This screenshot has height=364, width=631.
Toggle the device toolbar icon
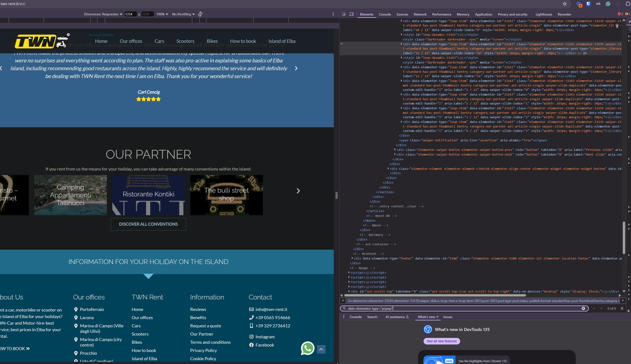tap(351, 14)
